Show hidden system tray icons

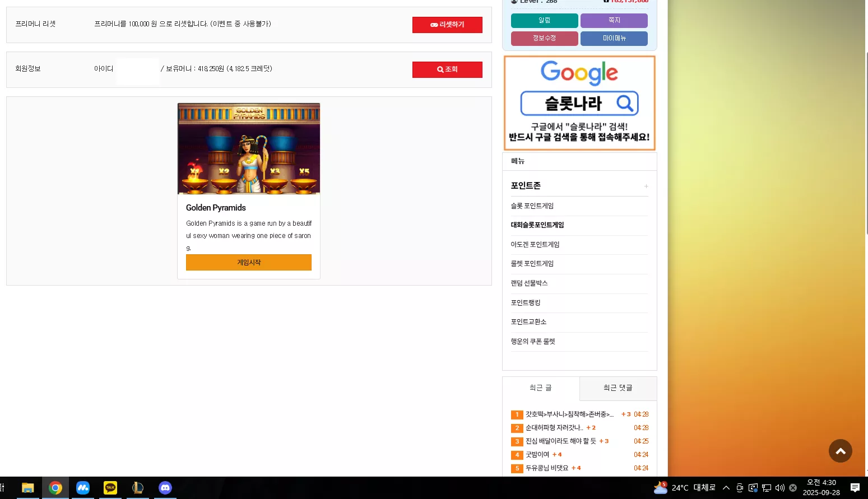(726, 488)
